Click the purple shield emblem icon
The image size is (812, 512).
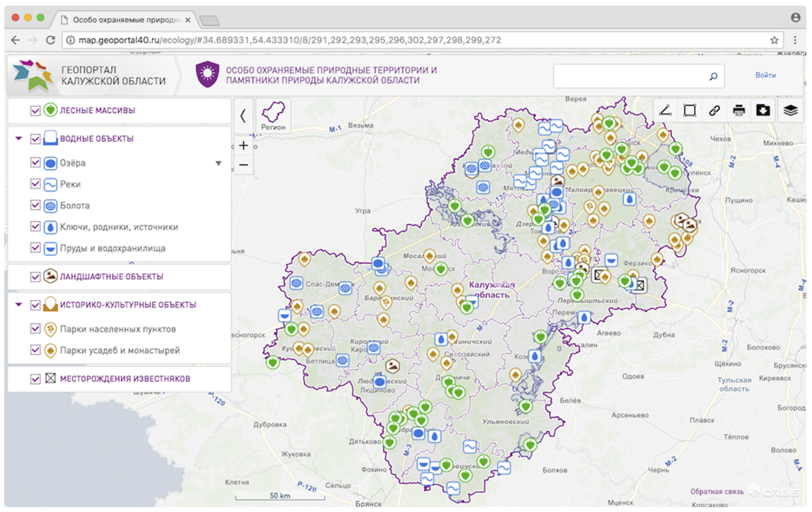(207, 74)
